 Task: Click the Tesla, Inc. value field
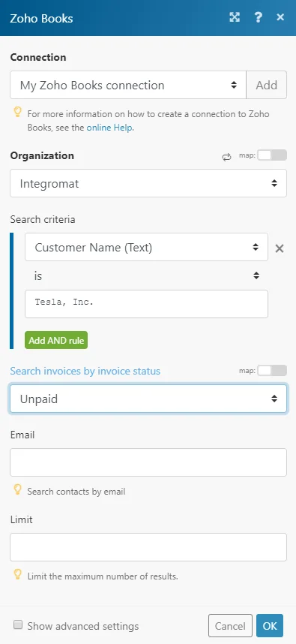146,304
